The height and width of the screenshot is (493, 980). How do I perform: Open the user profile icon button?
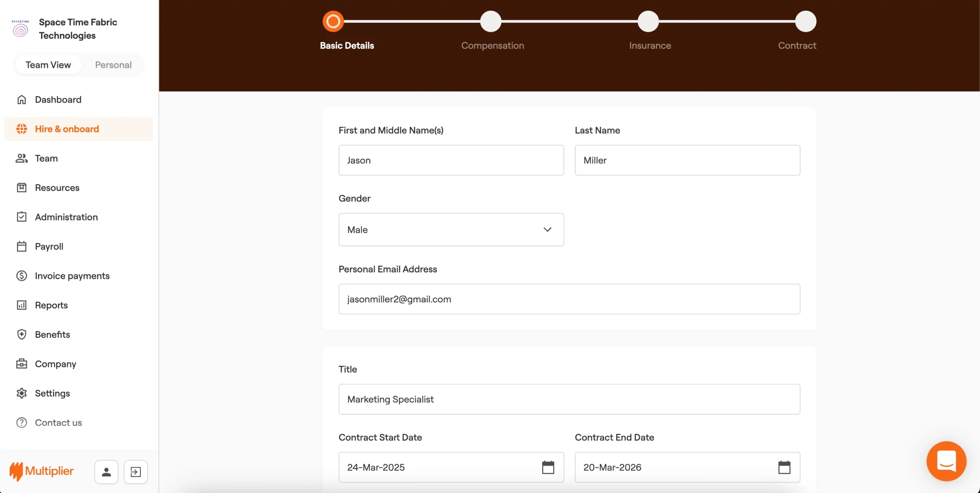[106, 472]
